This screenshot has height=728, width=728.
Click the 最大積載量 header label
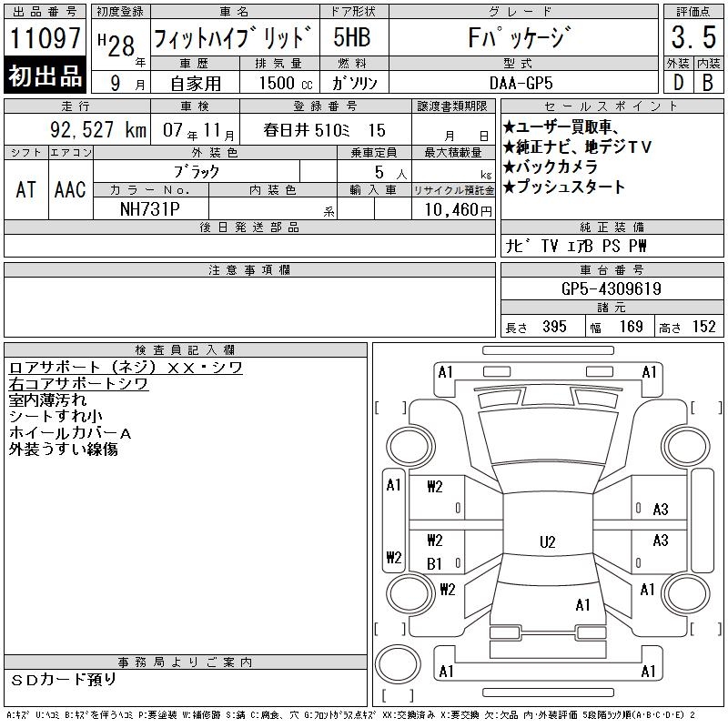[453, 152]
